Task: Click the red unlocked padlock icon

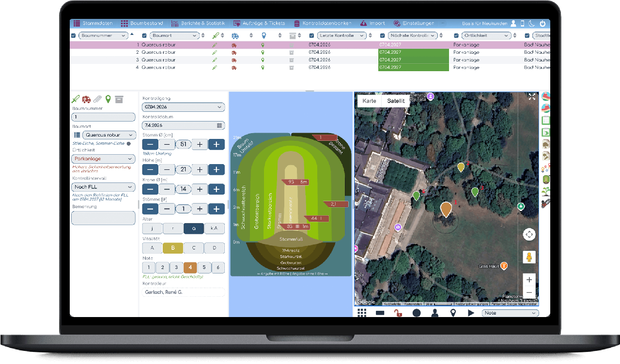Action: pyautogui.click(x=398, y=313)
